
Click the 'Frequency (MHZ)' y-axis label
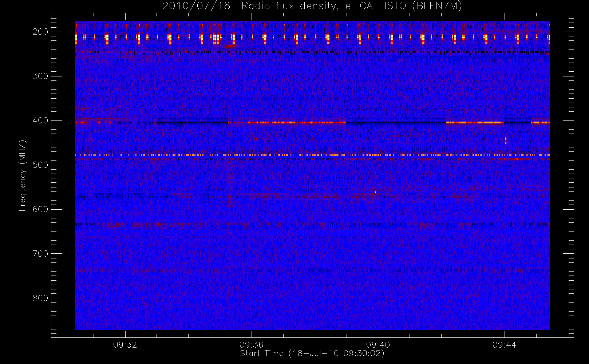point(23,175)
